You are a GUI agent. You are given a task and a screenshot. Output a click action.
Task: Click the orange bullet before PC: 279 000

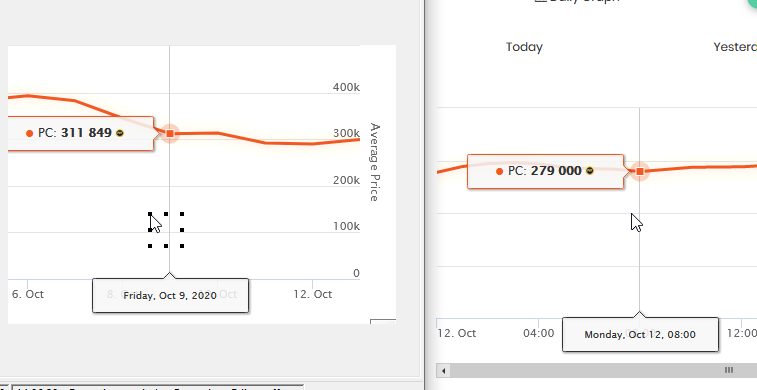499,171
